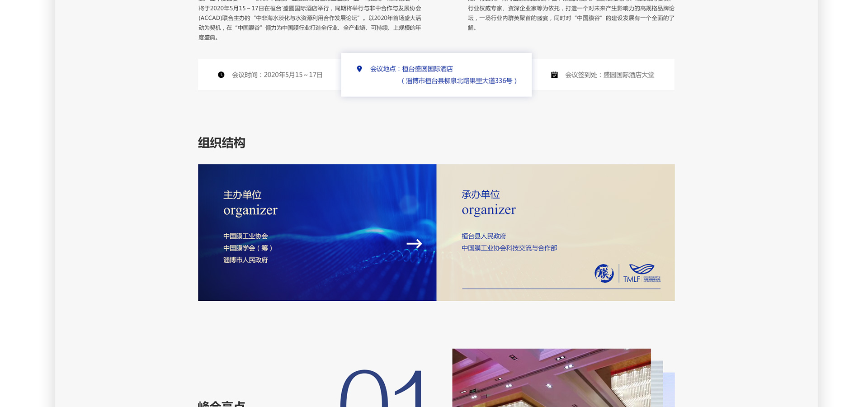This screenshot has height=407, width=868.
Task: Click the location pin icon
Action: coord(359,69)
